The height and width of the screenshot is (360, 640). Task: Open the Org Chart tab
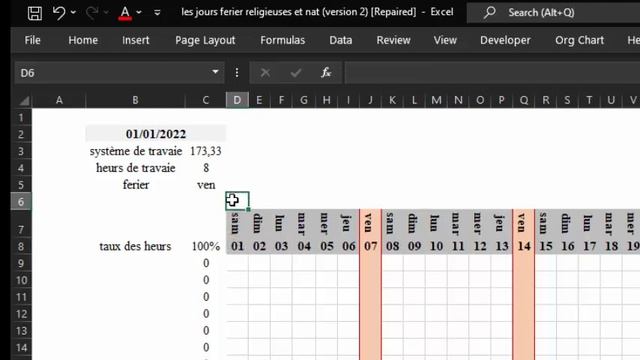coord(579,40)
